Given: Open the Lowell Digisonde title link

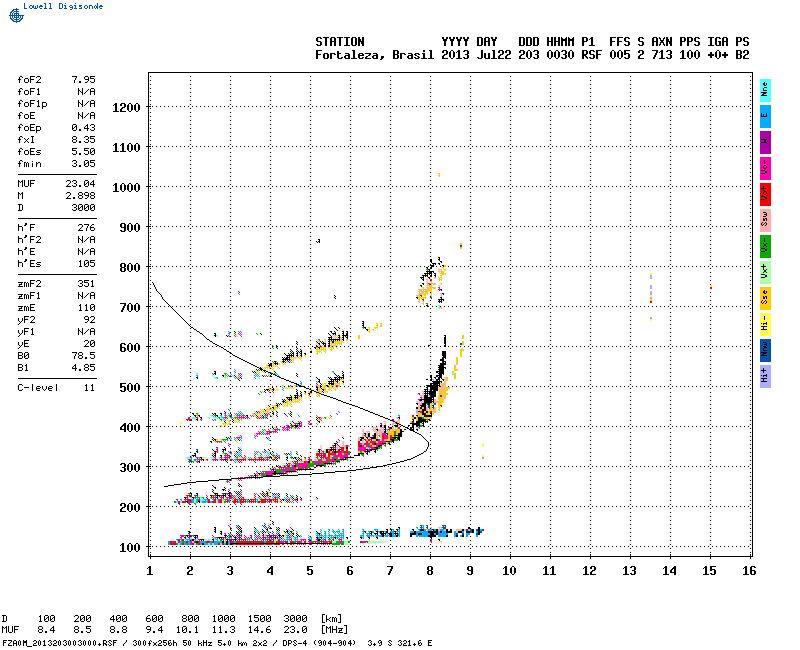Looking at the screenshot, I should coord(63,6).
